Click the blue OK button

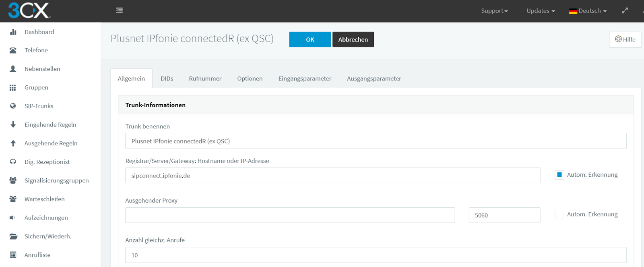pos(310,39)
